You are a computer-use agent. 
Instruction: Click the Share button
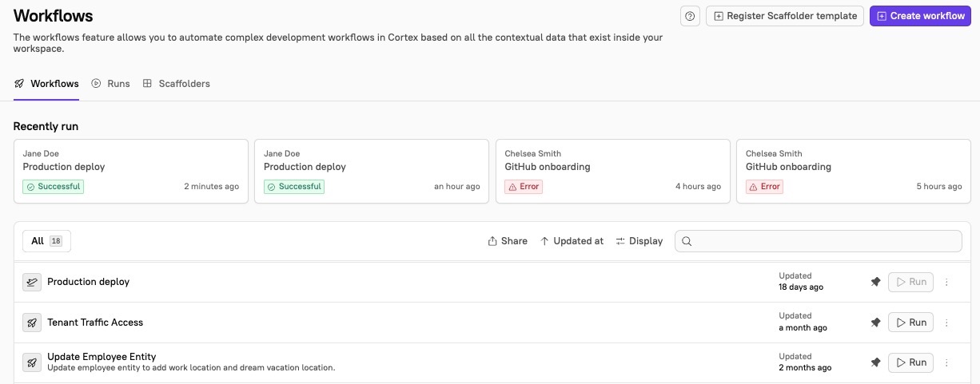pyautogui.click(x=508, y=241)
